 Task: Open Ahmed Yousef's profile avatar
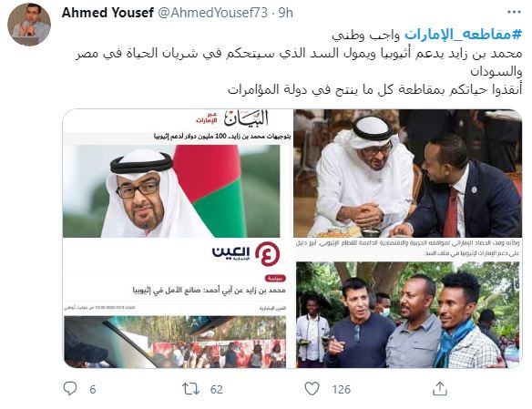29,25
